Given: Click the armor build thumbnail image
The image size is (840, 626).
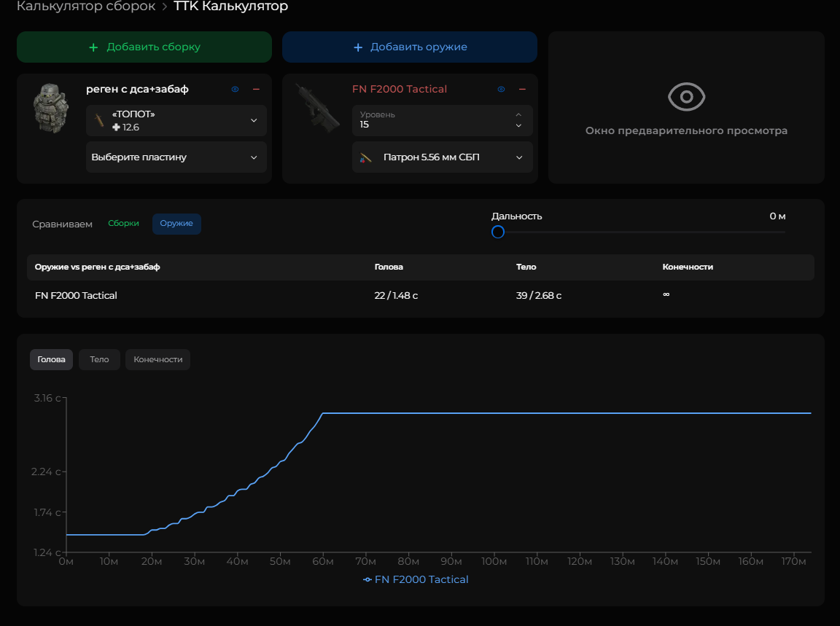Looking at the screenshot, I should (50, 108).
